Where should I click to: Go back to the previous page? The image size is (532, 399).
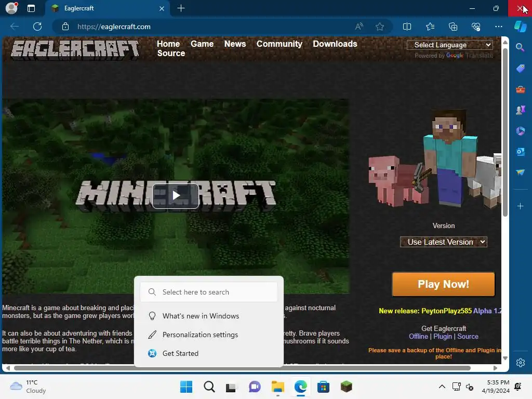tap(15, 26)
